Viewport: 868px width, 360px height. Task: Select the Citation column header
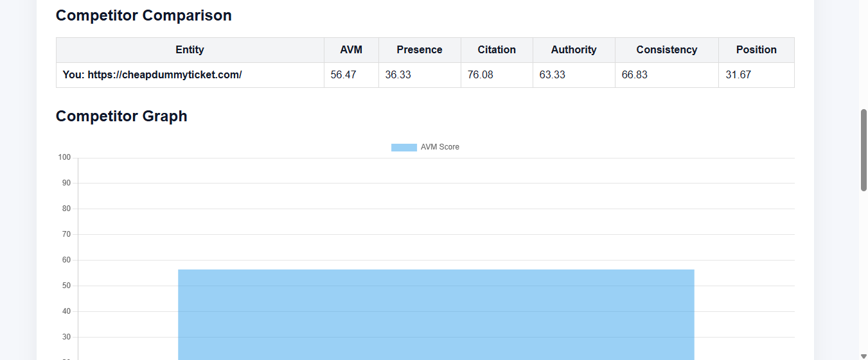click(x=497, y=50)
